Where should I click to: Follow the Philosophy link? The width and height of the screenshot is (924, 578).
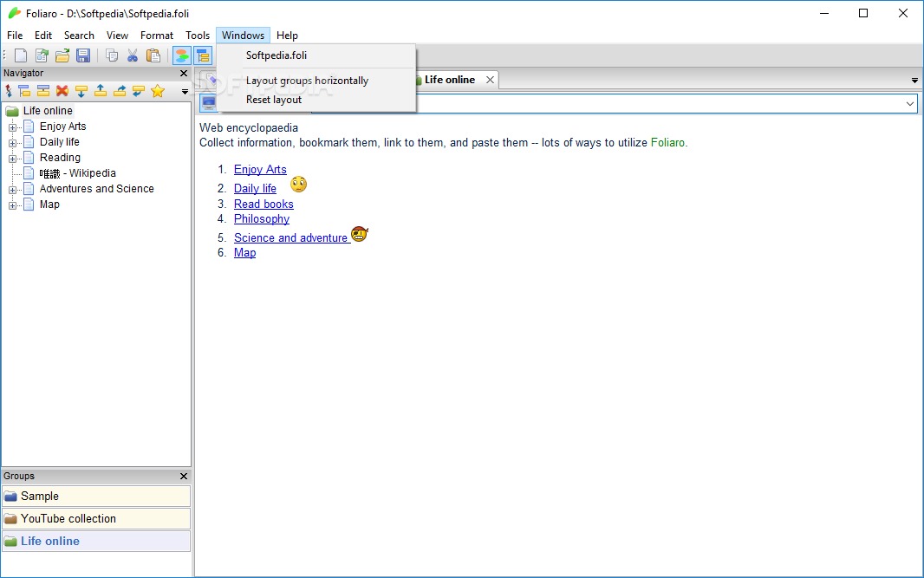(262, 219)
